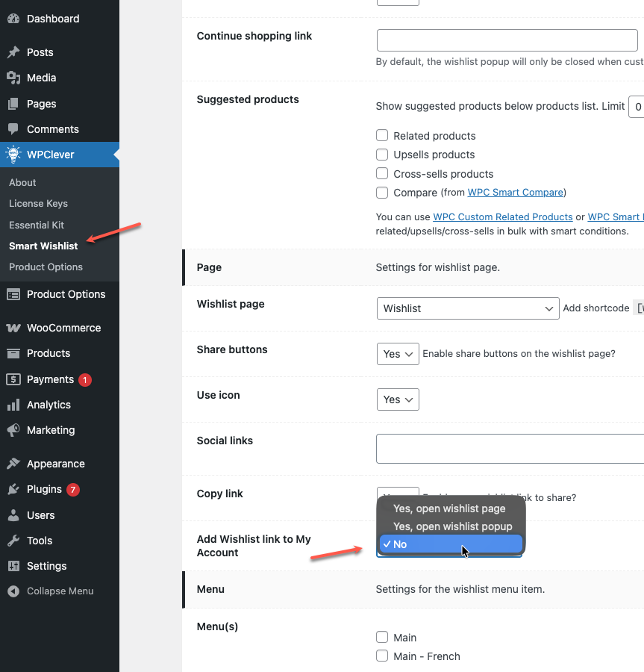Click the Tools wrench icon
The width and height of the screenshot is (644, 672).
pos(13,541)
